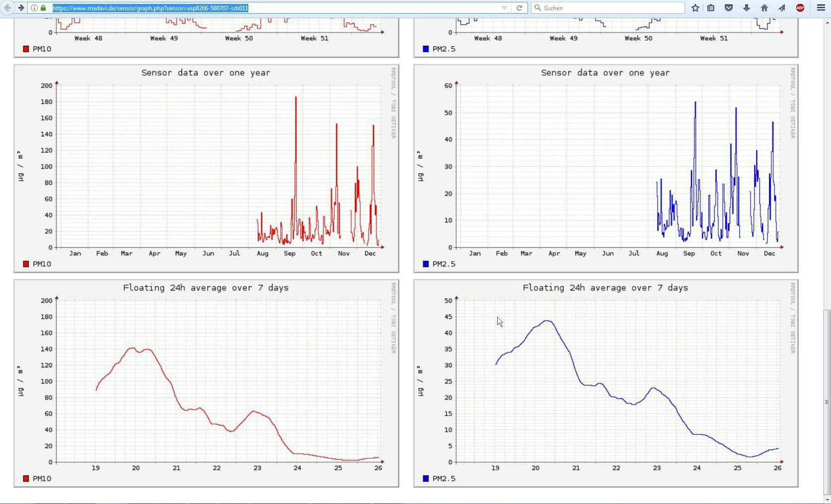831x504 pixels.
Task: Click the paper plane send icon
Action: coord(782,8)
